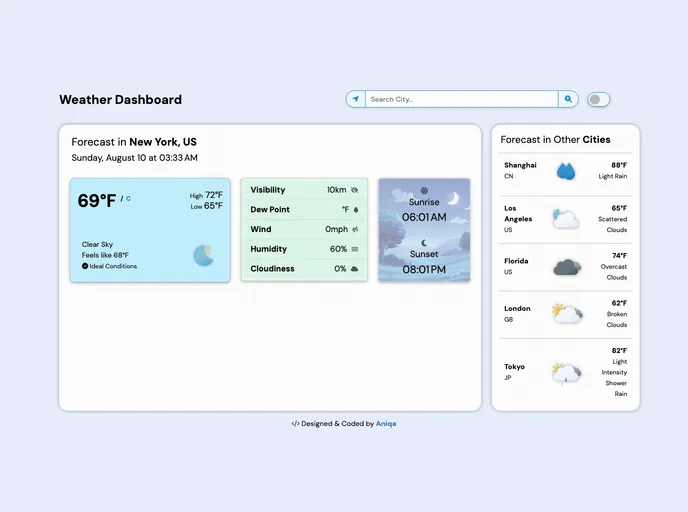Click the current location arrow icon
688x512 pixels.
click(356, 99)
